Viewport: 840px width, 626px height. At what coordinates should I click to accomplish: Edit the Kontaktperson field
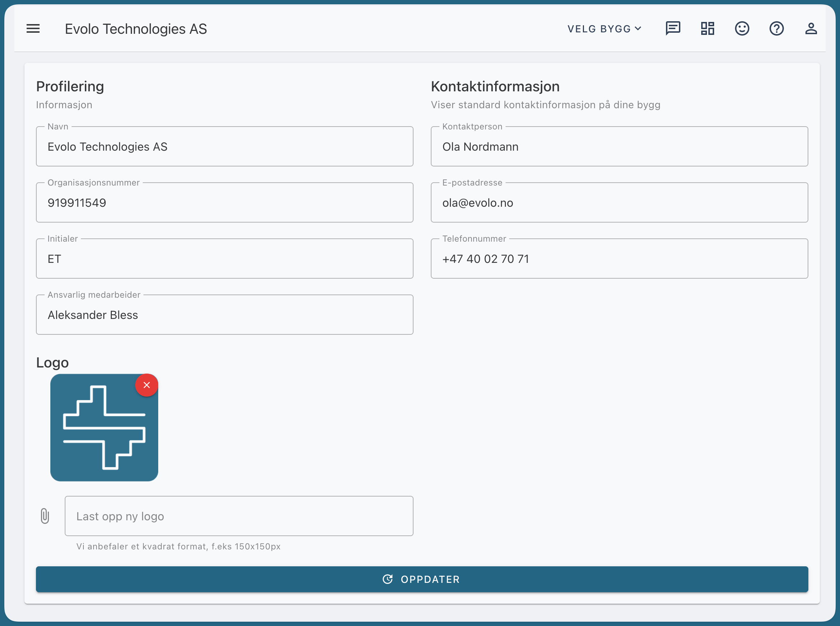pyautogui.click(x=620, y=146)
